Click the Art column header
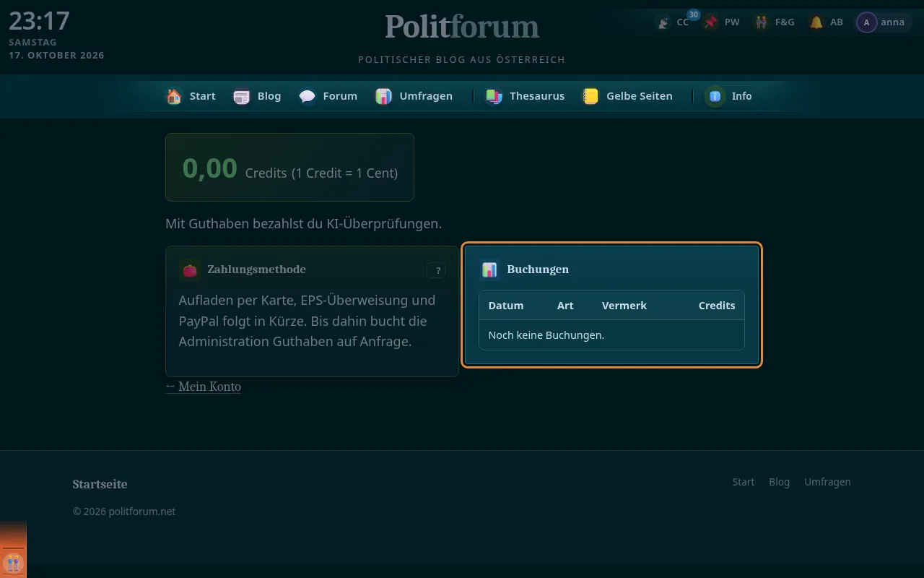 coord(565,306)
